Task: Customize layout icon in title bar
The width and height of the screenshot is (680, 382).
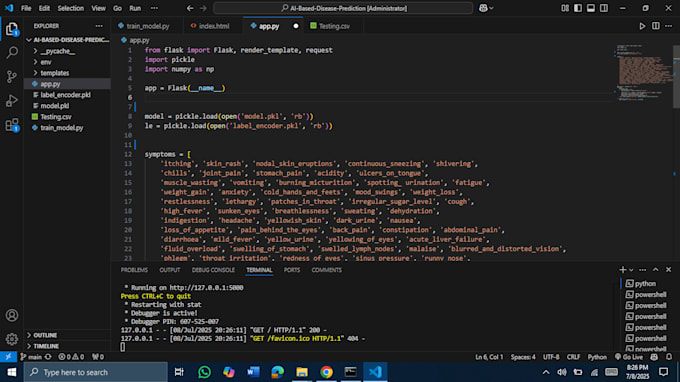Action: (565, 8)
